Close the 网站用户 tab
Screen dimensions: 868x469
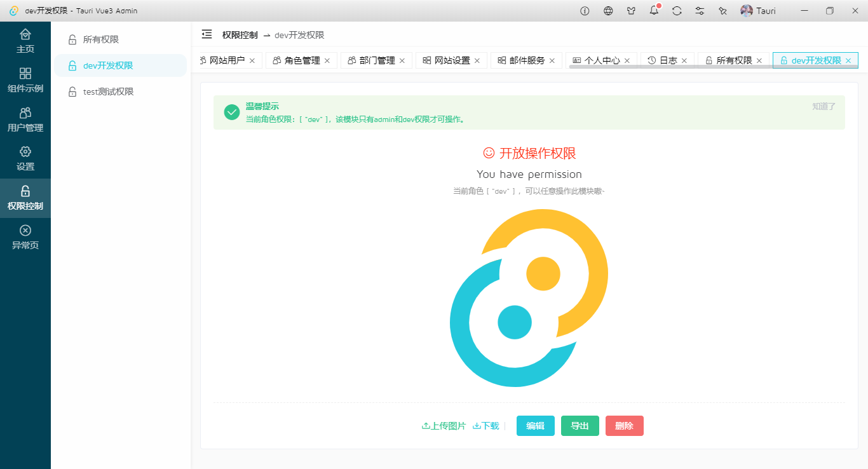coord(252,61)
